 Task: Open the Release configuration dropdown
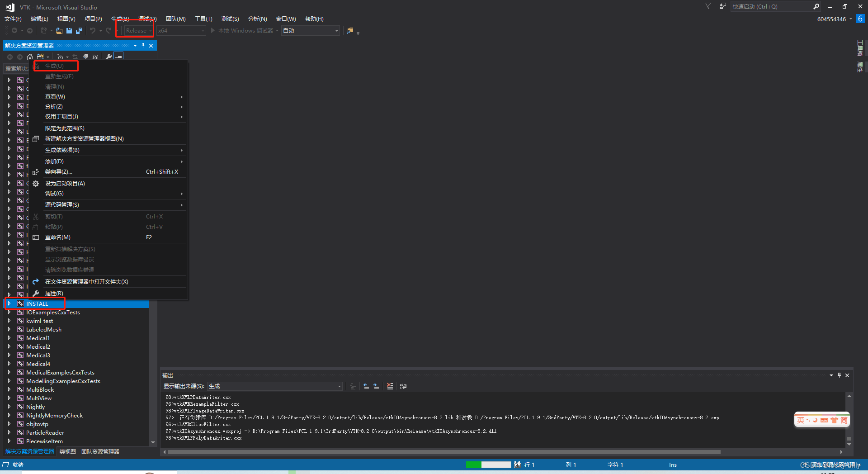click(139, 31)
